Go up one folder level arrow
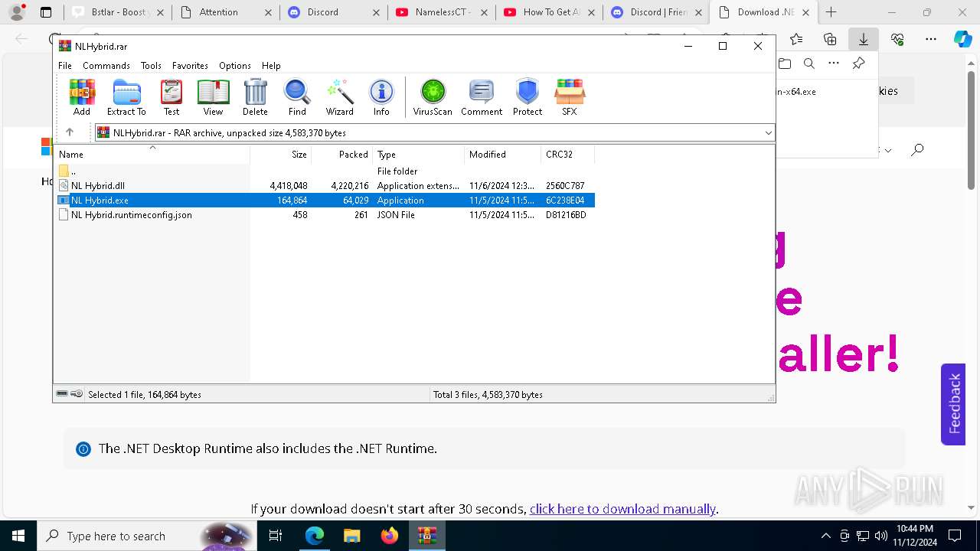This screenshot has height=551, width=980. (70, 132)
